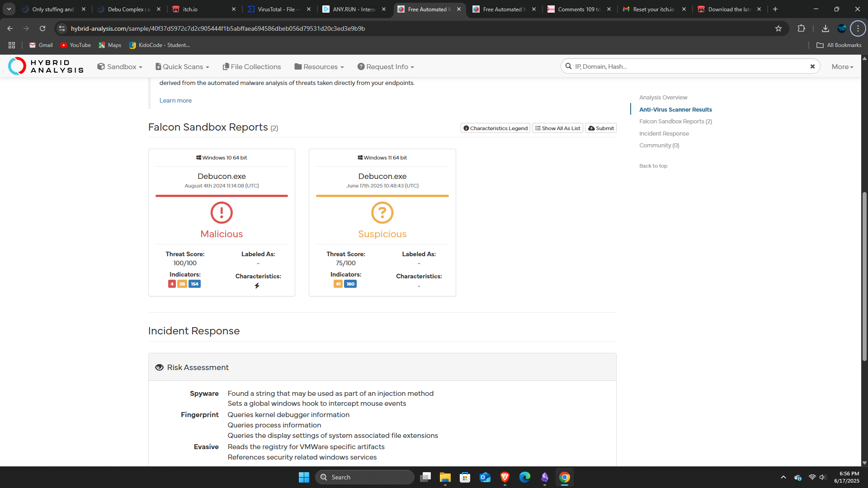Reload the current page
The width and height of the screenshot is (868, 488).
click(42, 28)
